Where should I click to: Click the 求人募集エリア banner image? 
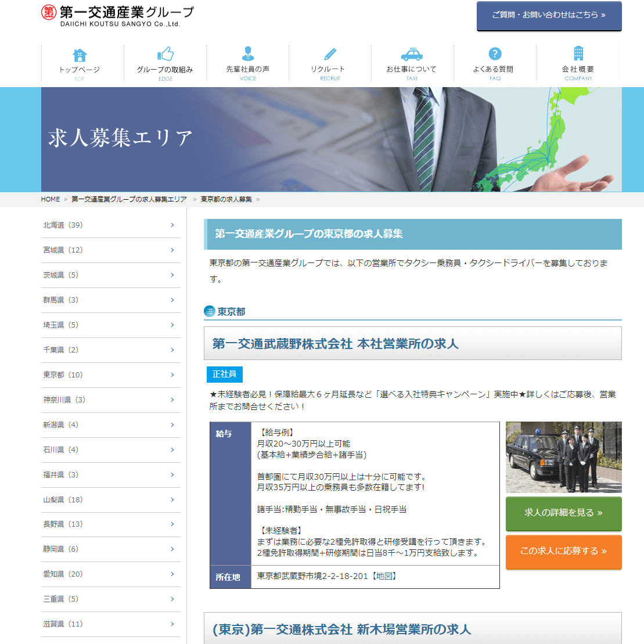(x=332, y=139)
